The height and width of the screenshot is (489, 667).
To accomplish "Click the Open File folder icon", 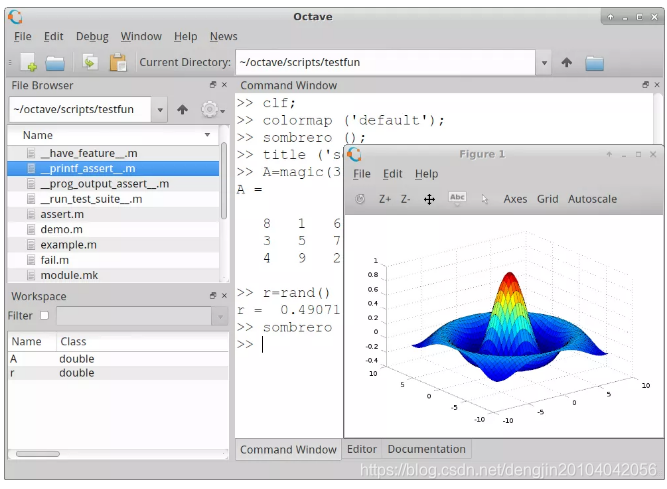I will (55, 63).
